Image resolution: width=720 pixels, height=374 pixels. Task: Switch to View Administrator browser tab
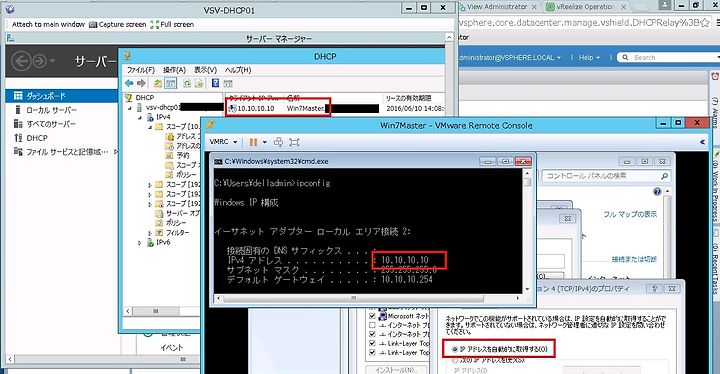point(498,7)
